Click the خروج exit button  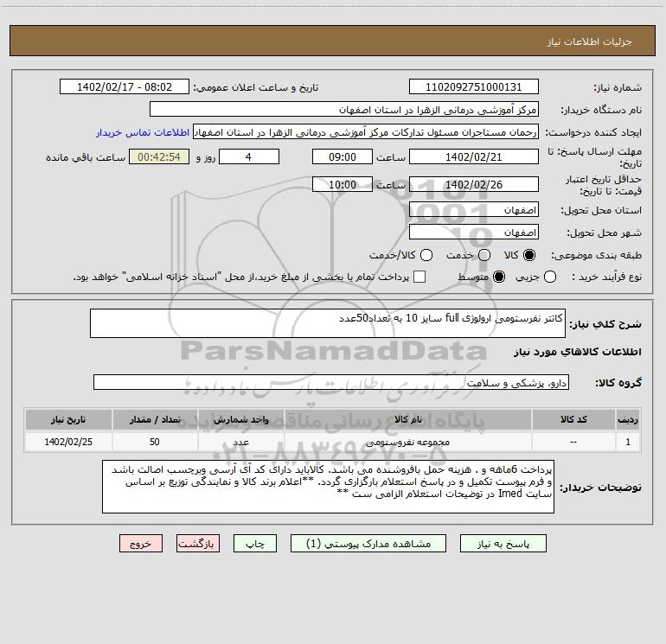click(141, 544)
